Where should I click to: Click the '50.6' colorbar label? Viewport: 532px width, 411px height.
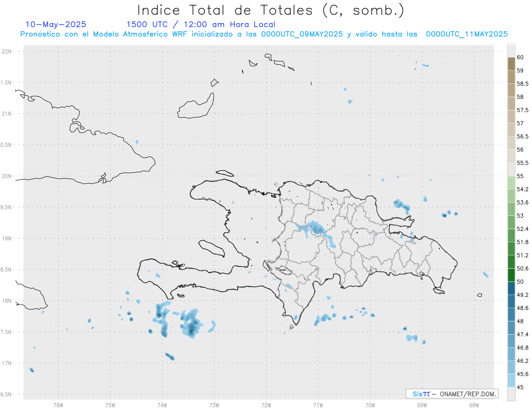click(x=522, y=269)
